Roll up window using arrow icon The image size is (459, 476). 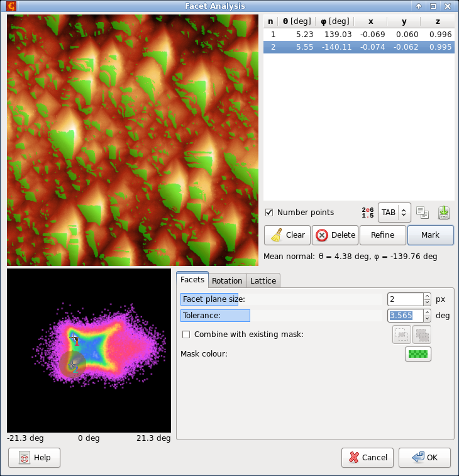[x=419, y=6]
